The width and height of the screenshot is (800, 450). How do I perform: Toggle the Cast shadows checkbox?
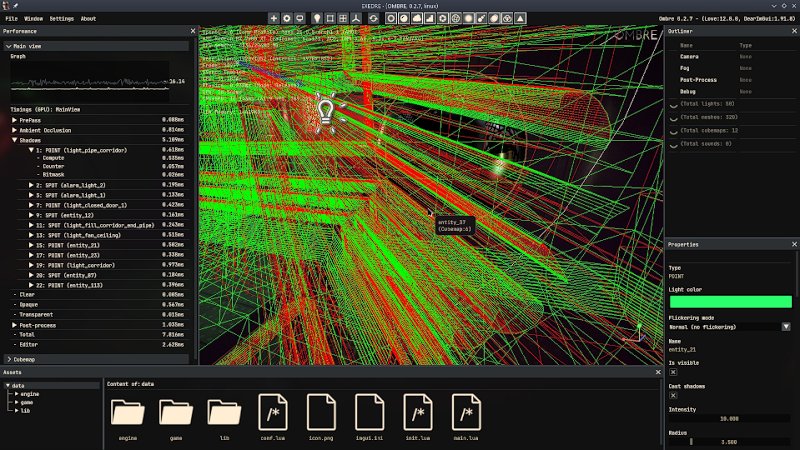tap(673, 395)
